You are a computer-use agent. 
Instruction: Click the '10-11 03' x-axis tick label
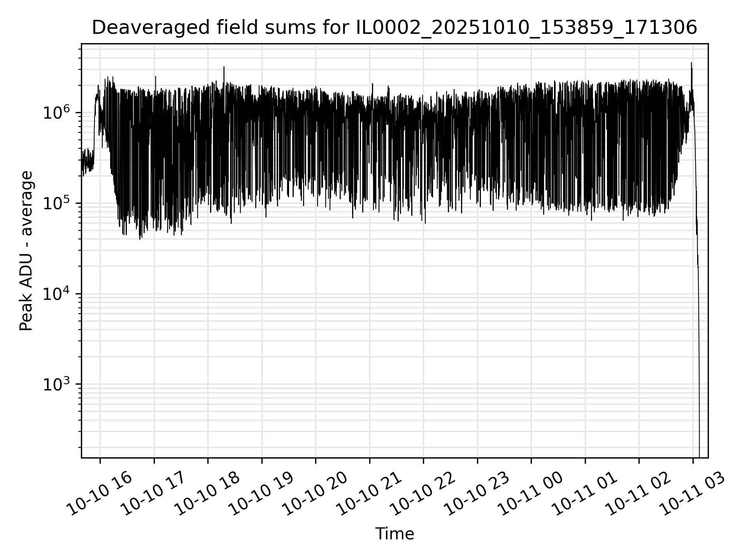coord(691,493)
